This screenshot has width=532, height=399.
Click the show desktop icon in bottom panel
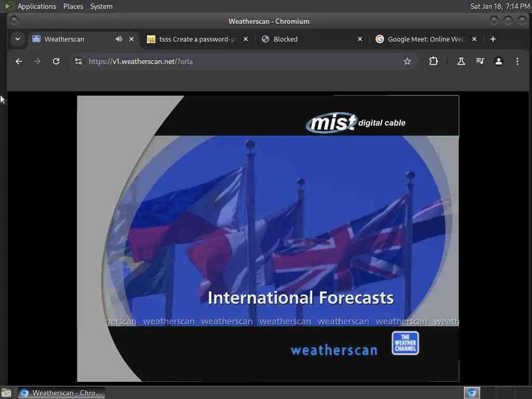pyautogui.click(x=6, y=393)
